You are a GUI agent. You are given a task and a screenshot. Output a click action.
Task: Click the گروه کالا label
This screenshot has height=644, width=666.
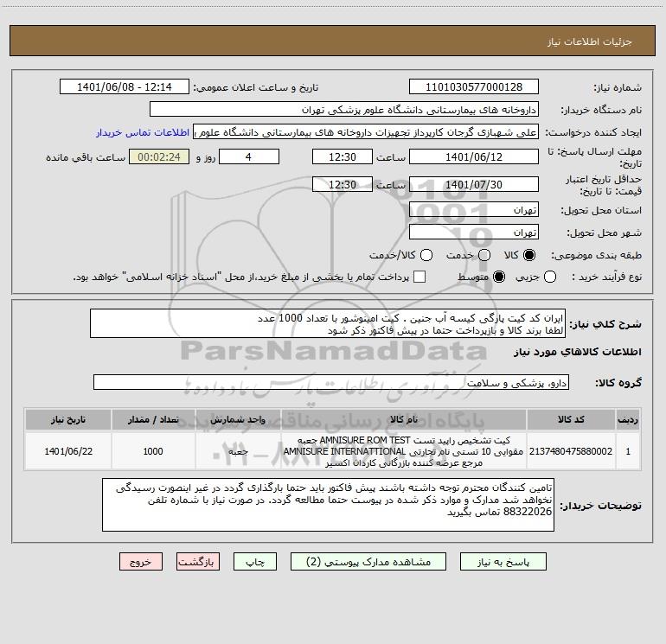coord(618,382)
